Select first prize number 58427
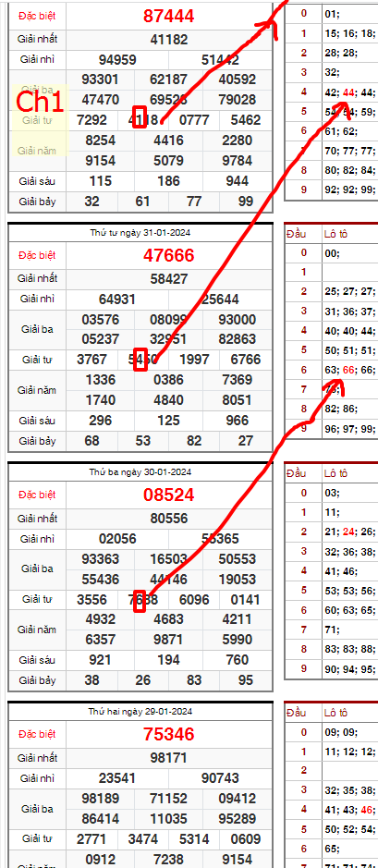The image size is (378, 868). (169, 279)
